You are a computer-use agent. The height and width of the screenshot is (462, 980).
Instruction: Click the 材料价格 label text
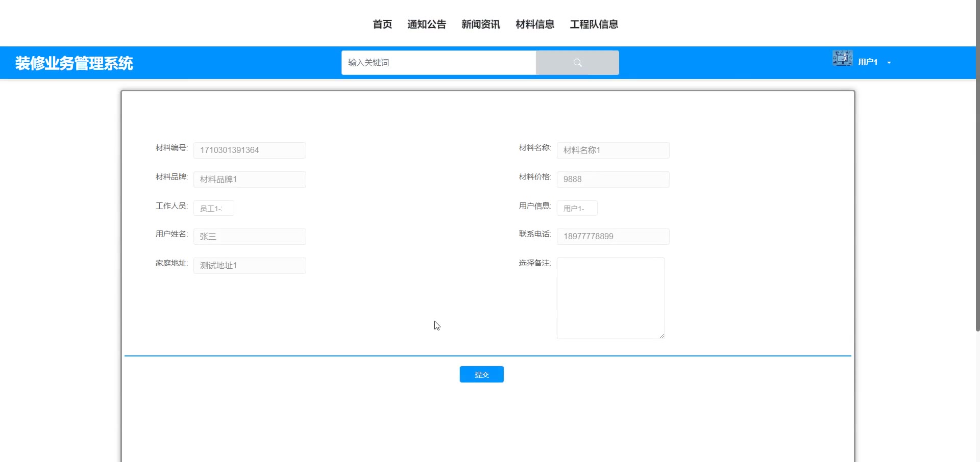535,177
